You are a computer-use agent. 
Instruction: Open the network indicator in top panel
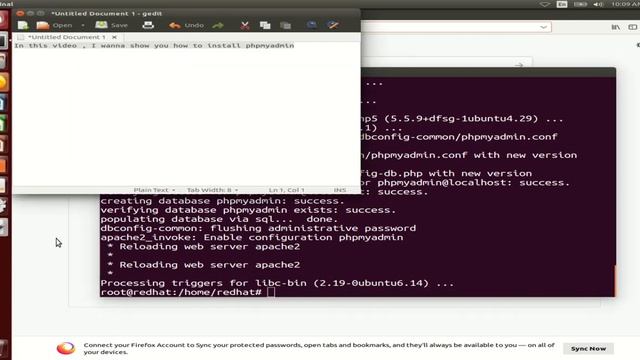(x=544, y=4)
